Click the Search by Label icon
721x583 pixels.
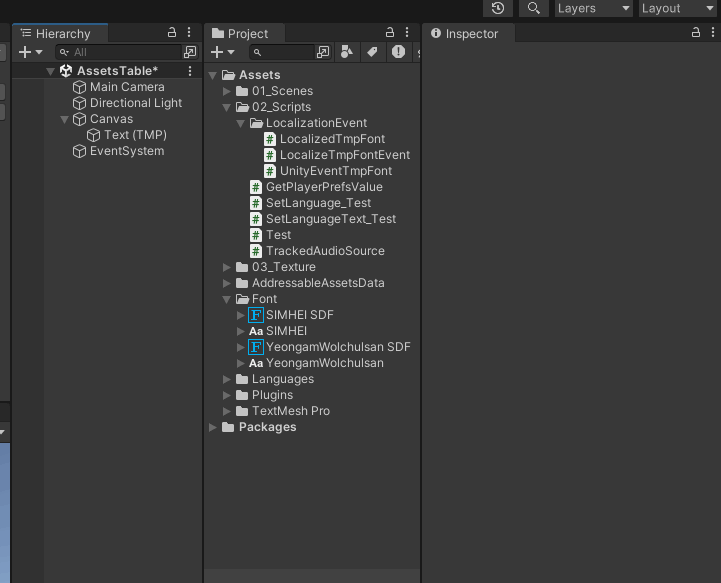[x=372, y=52]
